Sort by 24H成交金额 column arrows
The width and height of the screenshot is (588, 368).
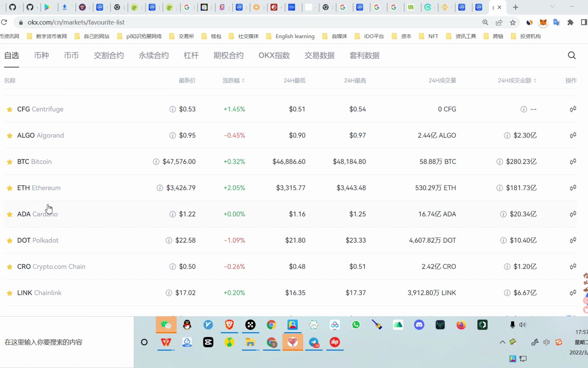click(x=535, y=80)
